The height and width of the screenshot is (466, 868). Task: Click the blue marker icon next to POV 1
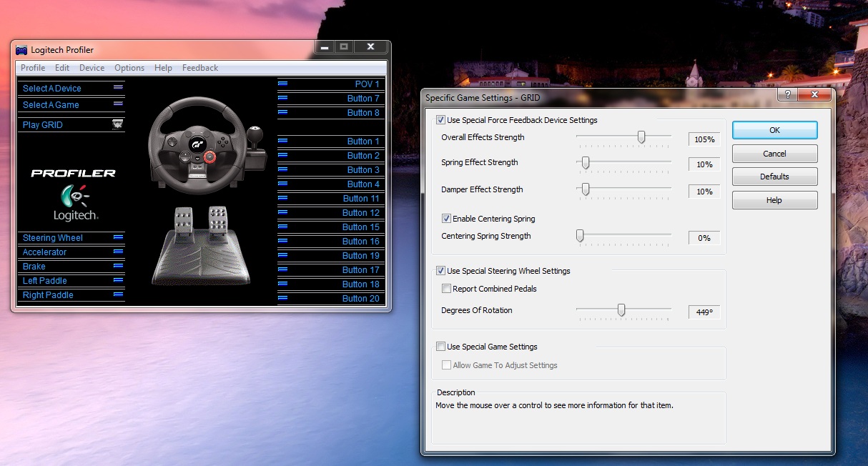tap(282, 84)
